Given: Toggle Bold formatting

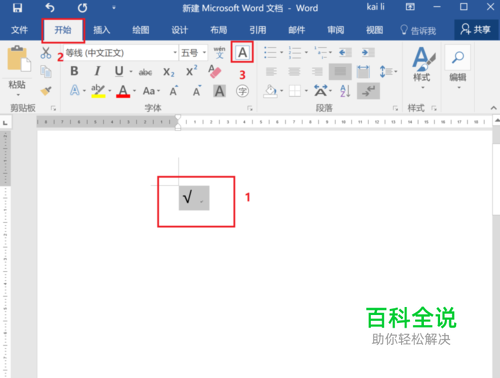Looking at the screenshot, I should (x=74, y=71).
